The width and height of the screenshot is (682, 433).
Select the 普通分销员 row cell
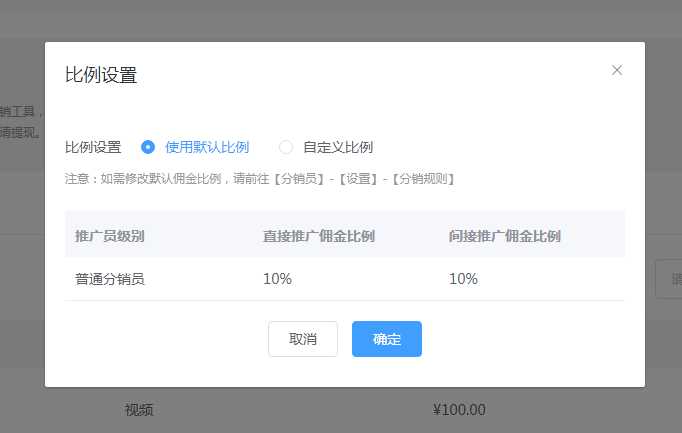[x=110, y=279]
